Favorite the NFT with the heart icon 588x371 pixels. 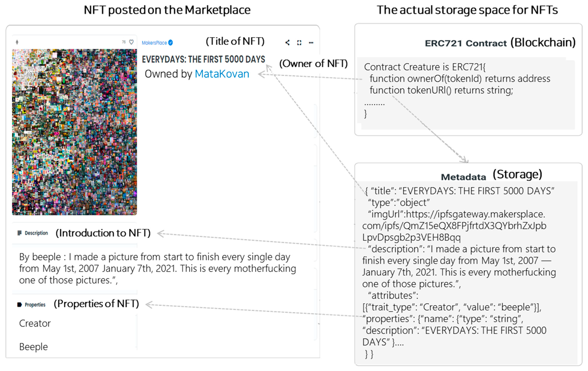[131, 42]
